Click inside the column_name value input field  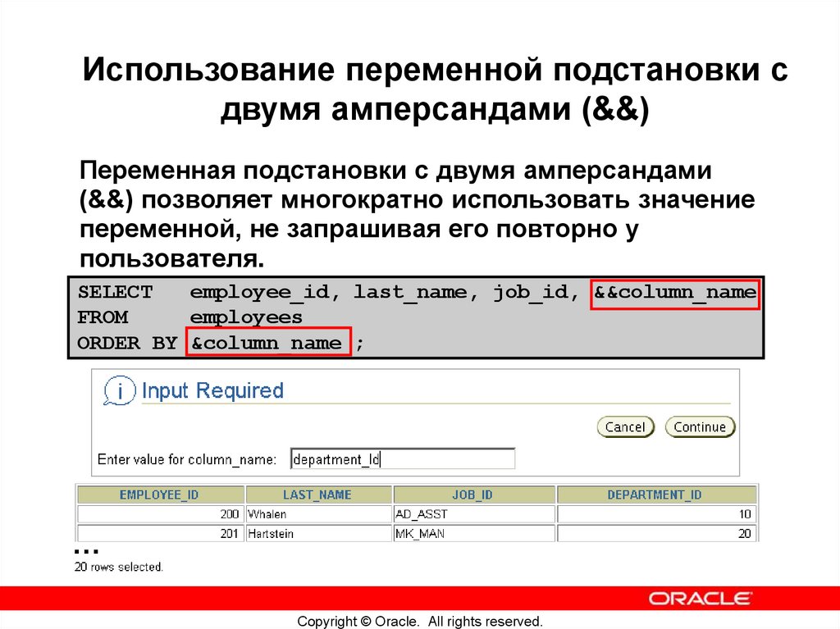tap(402, 458)
